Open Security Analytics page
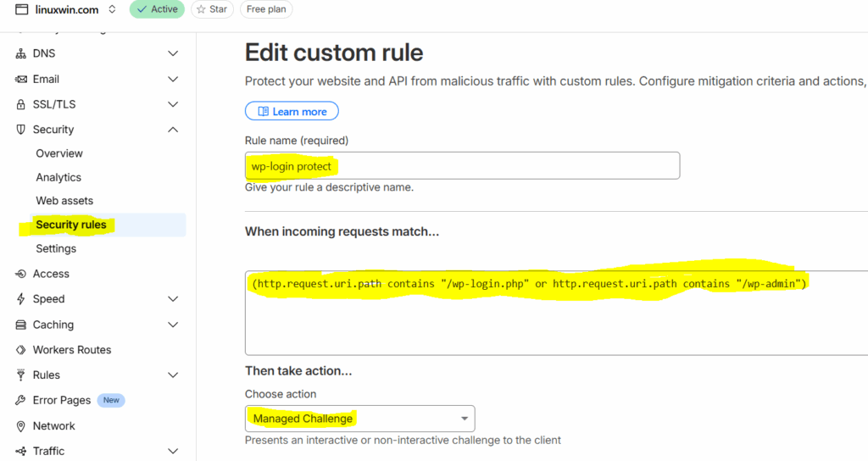 (58, 178)
